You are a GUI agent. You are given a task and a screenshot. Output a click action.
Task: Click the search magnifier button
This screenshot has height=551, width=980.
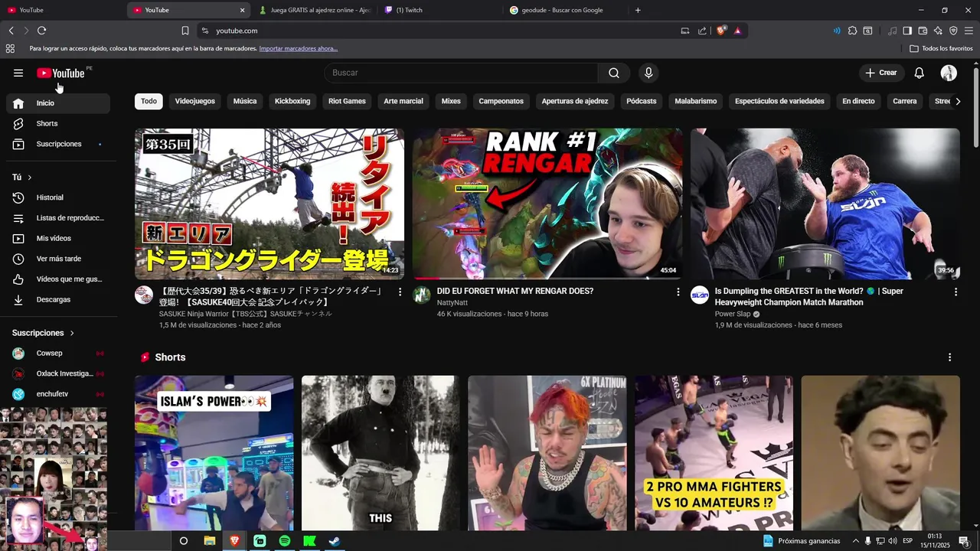tap(614, 73)
